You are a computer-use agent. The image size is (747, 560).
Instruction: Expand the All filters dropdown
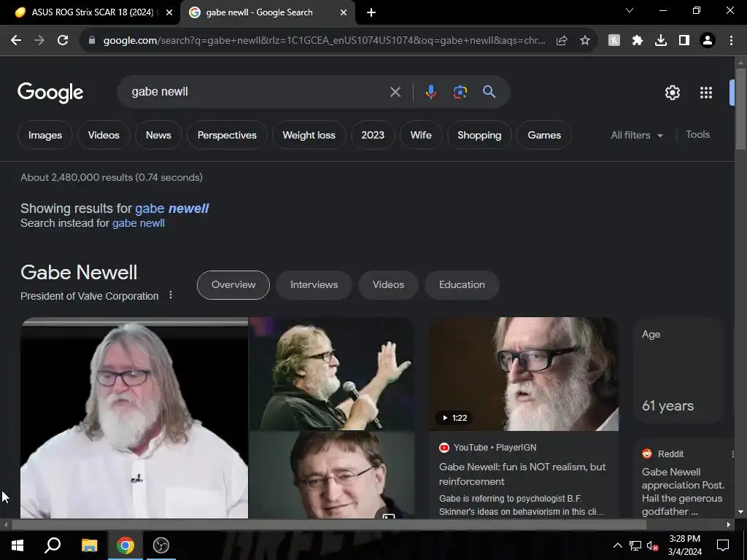point(637,135)
